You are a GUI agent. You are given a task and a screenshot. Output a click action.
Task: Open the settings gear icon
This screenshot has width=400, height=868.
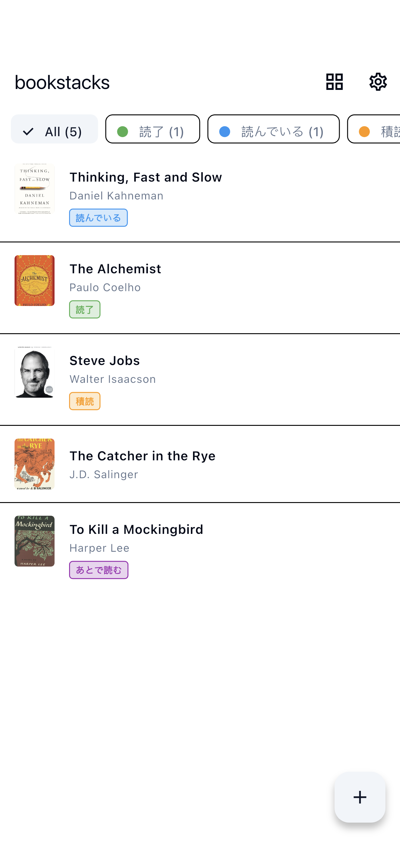click(x=378, y=81)
